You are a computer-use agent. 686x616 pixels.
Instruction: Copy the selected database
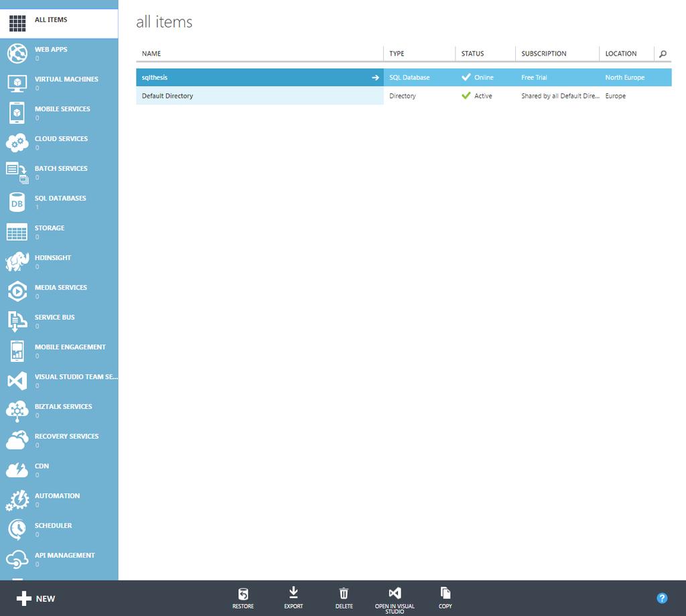pos(445,598)
